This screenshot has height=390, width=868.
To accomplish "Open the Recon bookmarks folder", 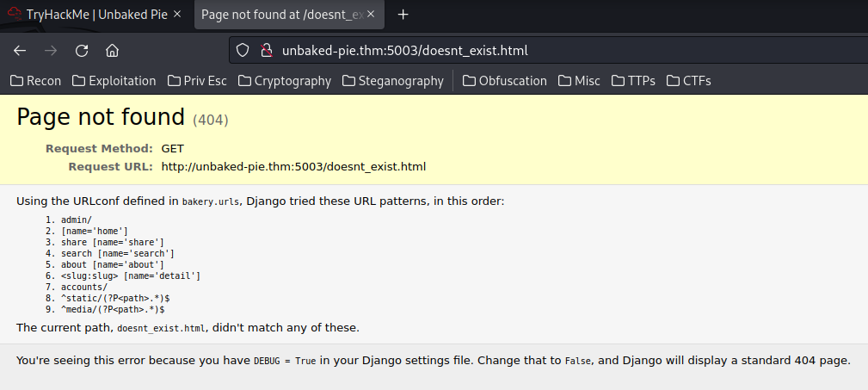I will (x=36, y=81).
